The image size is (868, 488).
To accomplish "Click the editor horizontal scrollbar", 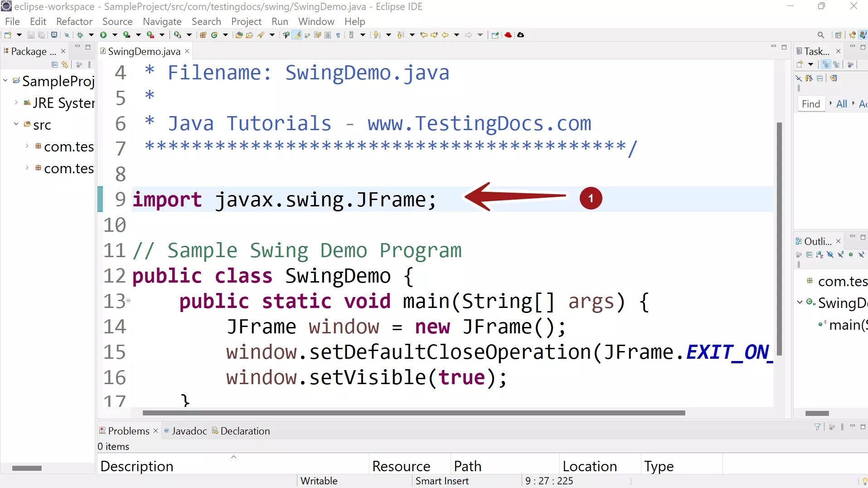I will (x=414, y=413).
